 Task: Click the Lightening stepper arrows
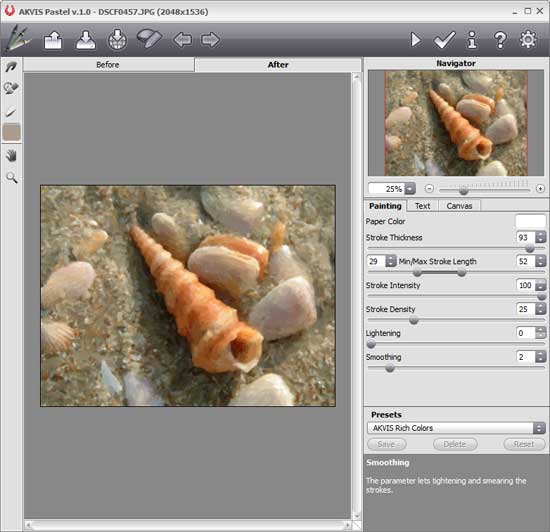click(541, 333)
